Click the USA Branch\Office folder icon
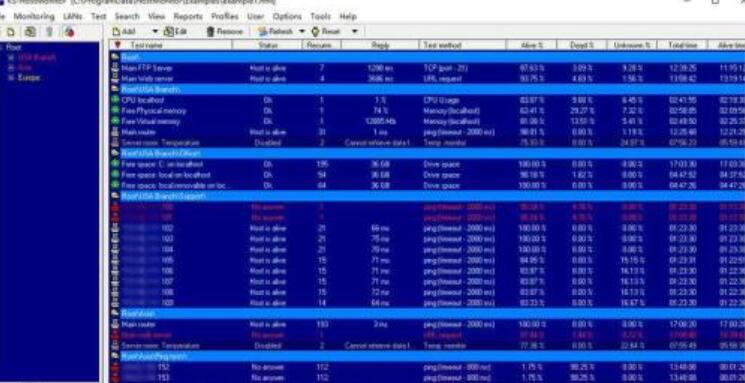The height and width of the screenshot is (383, 745). (115, 153)
